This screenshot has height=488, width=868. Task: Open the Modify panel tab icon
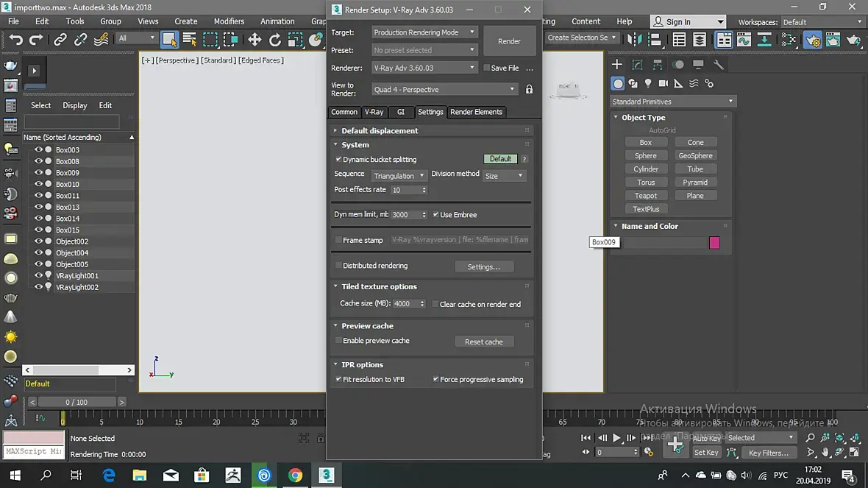[637, 65]
